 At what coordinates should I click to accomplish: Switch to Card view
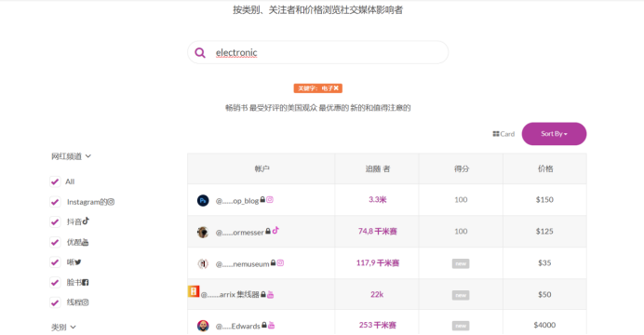pos(503,134)
